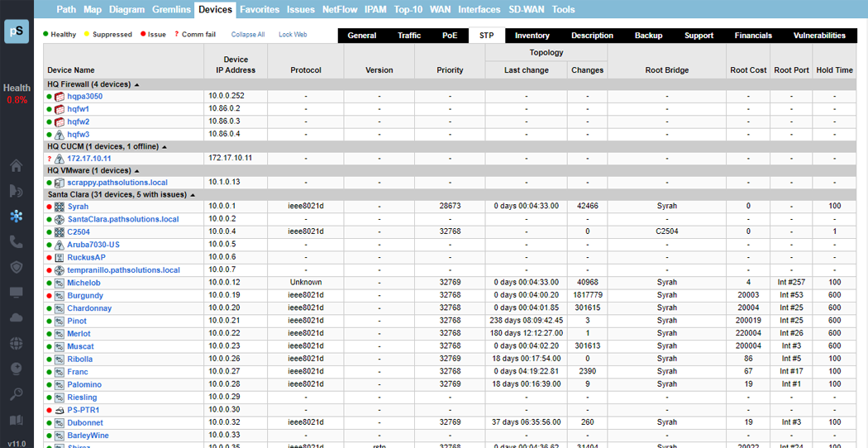Collapse the Santa Clara device group

(193, 195)
